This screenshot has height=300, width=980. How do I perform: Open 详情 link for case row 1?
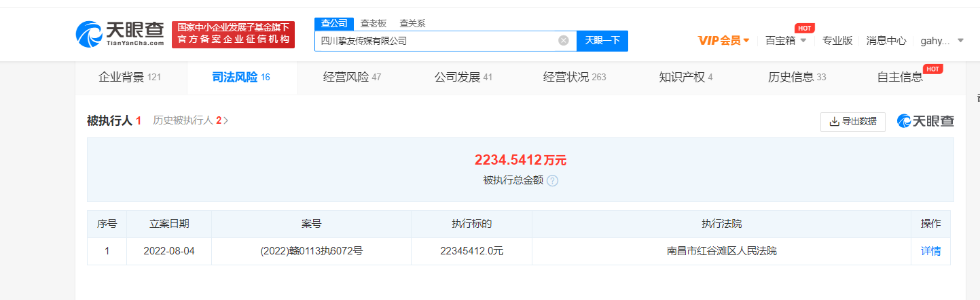pos(930,251)
